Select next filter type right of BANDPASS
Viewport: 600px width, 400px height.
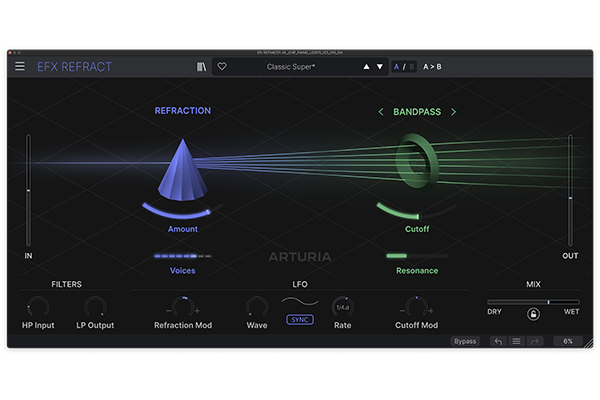pyautogui.click(x=453, y=112)
